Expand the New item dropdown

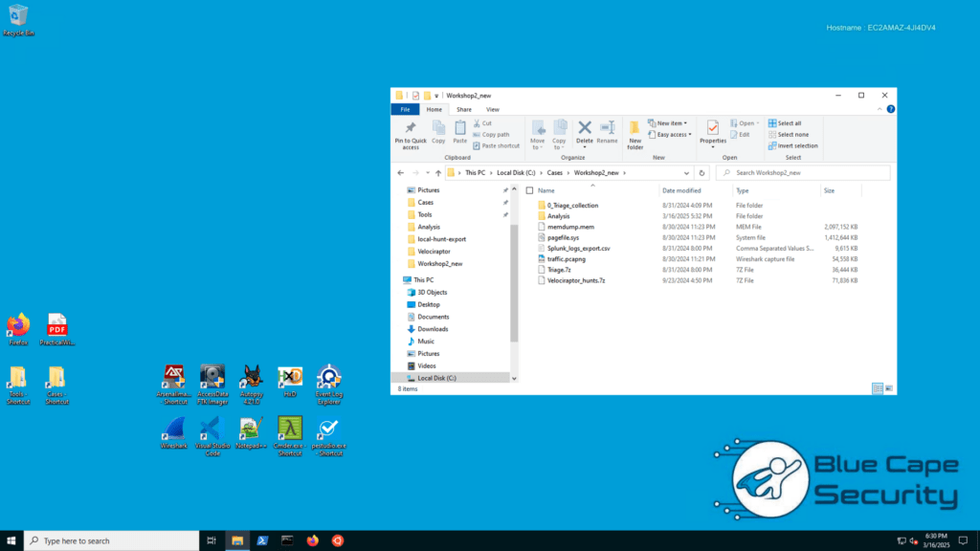[670, 123]
